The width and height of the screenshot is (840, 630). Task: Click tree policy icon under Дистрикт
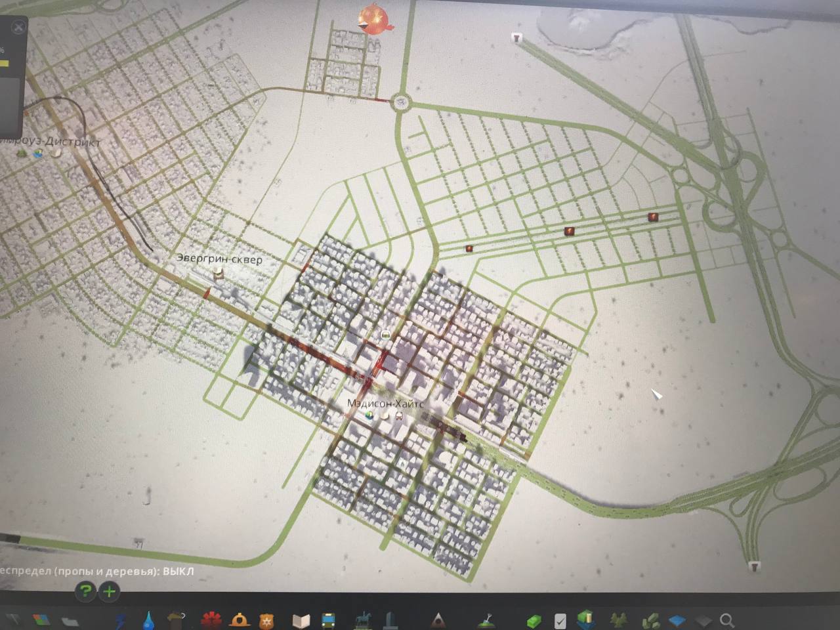point(22,153)
